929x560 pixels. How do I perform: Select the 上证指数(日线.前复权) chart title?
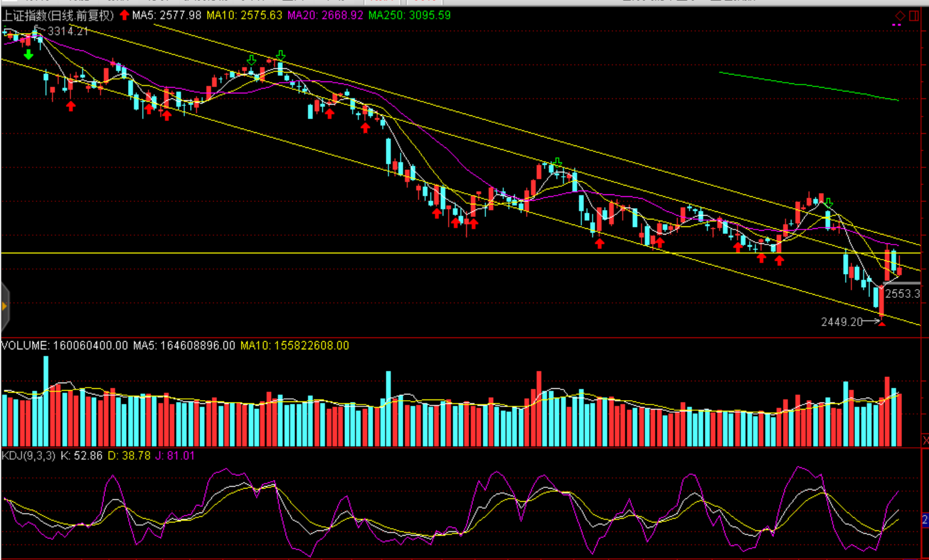[x=58, y=16]
